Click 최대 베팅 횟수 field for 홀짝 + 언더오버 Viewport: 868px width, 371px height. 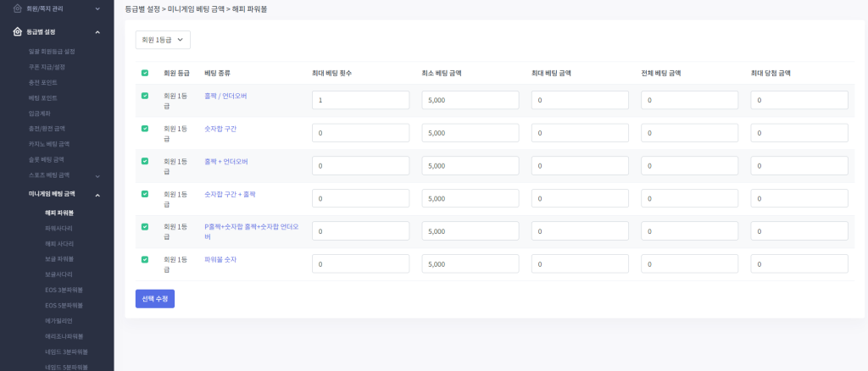pos(360,165)
